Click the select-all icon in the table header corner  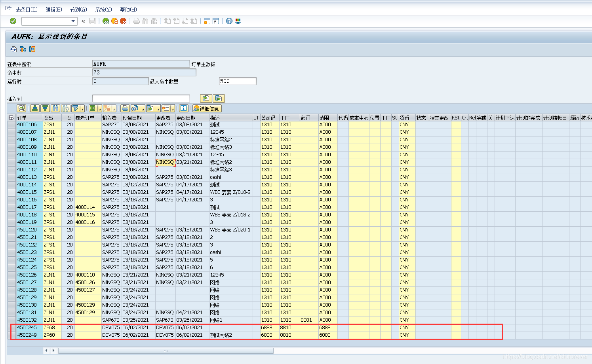tap(11, 118)
